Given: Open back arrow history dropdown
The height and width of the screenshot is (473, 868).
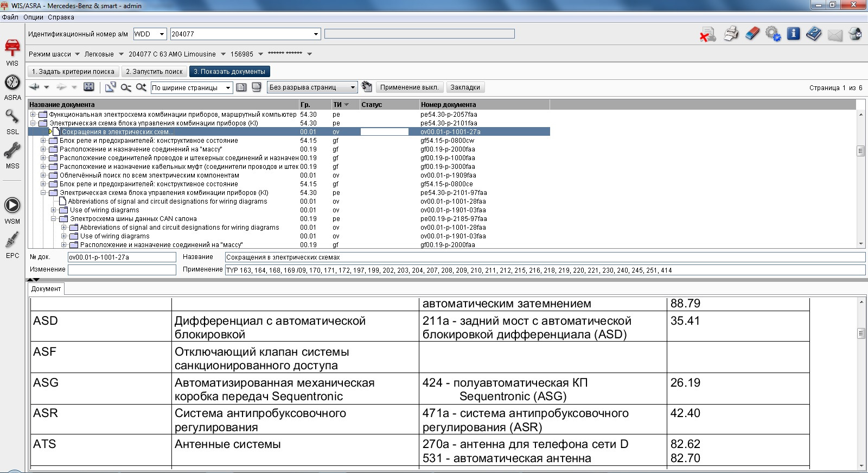Looking at the screenshot, I should pyautogui.click(x=47, y=87).
